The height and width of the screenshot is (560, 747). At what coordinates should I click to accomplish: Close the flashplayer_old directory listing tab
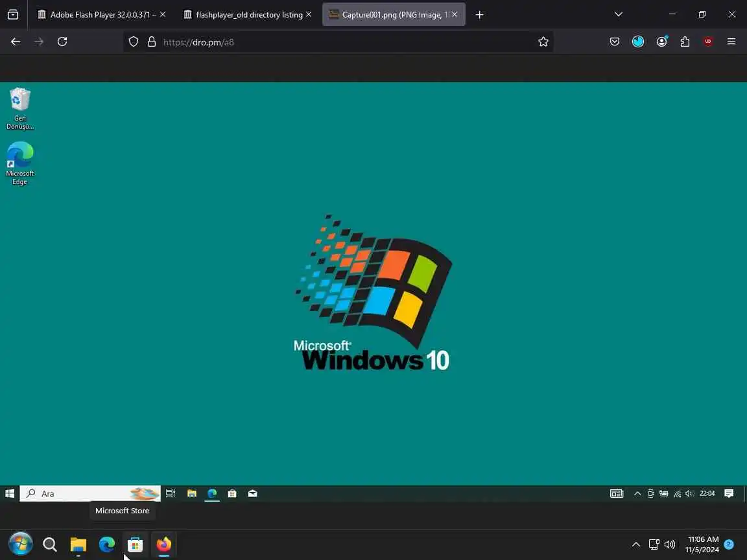click(309, 15)
